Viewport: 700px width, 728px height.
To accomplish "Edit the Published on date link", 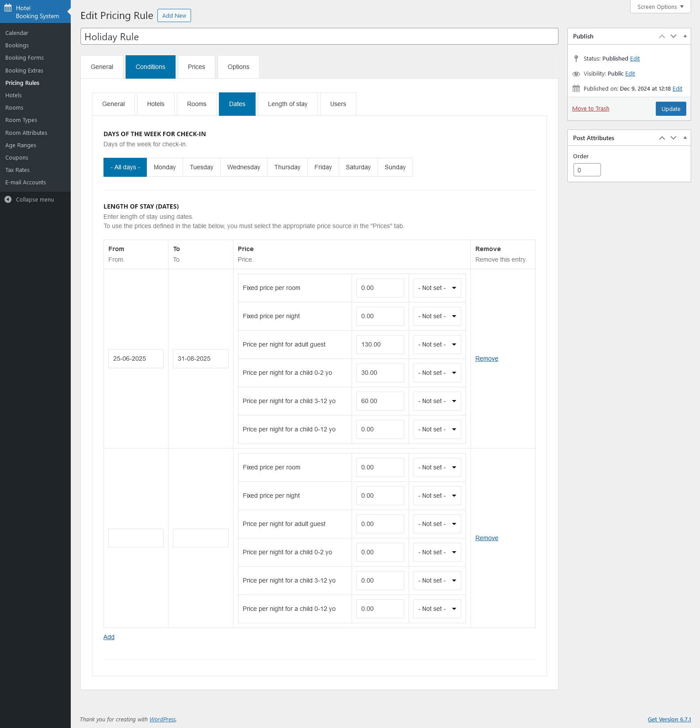I will [x=677, y=88].
